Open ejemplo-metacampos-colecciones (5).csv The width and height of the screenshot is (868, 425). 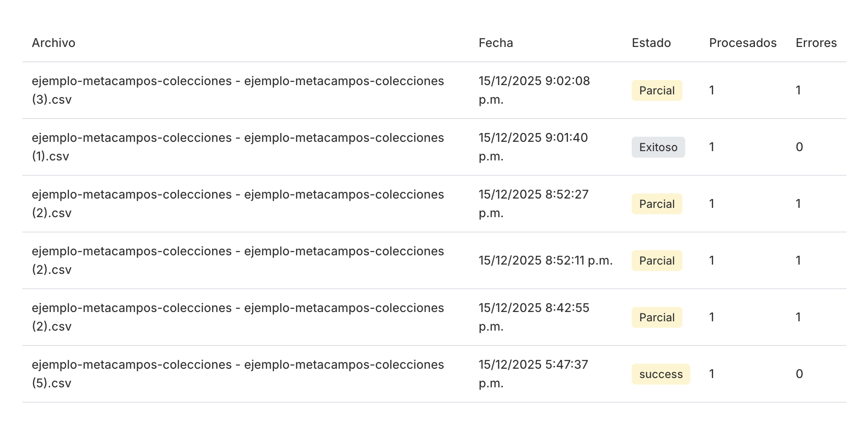[238, 373]
